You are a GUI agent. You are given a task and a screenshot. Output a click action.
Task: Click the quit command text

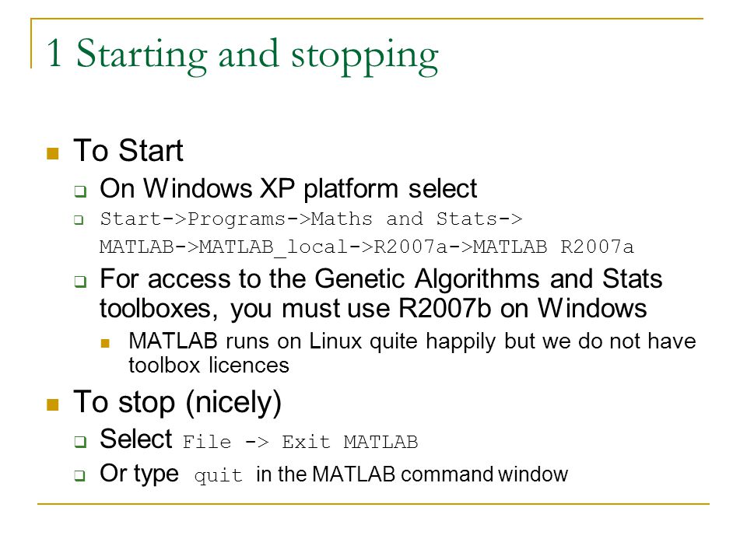[218, 475]
